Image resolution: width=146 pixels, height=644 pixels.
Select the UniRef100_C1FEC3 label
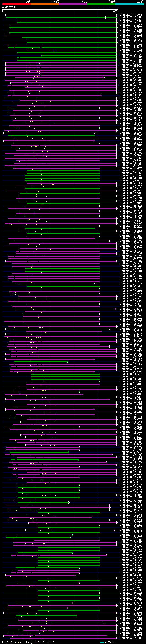point(131,40)
